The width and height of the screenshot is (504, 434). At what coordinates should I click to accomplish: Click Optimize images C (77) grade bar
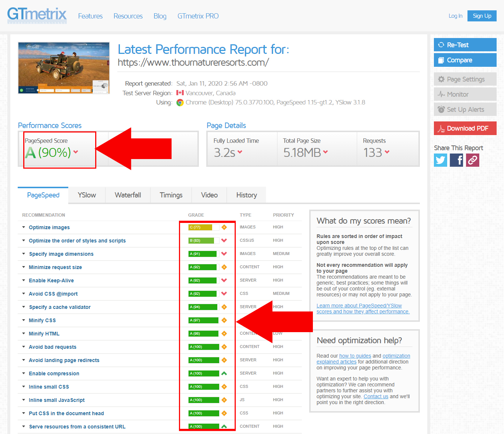[x=204, y=227]
